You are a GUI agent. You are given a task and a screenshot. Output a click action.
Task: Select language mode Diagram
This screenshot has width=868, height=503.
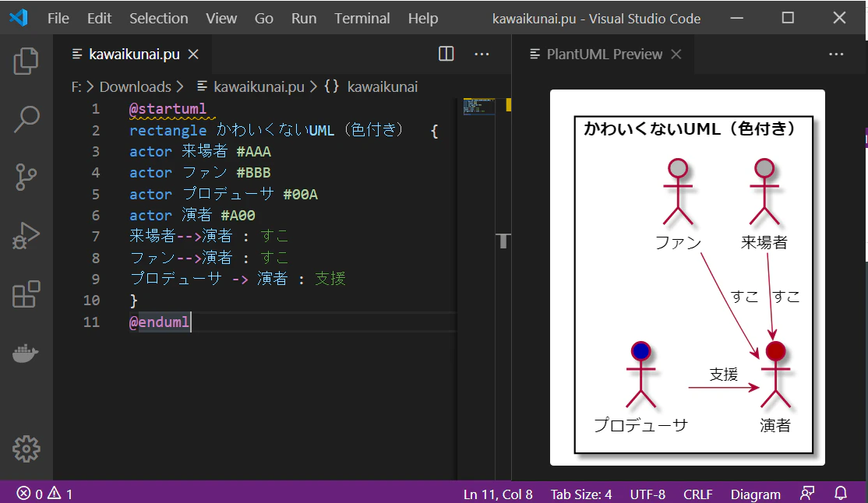[x=755, y=494]
